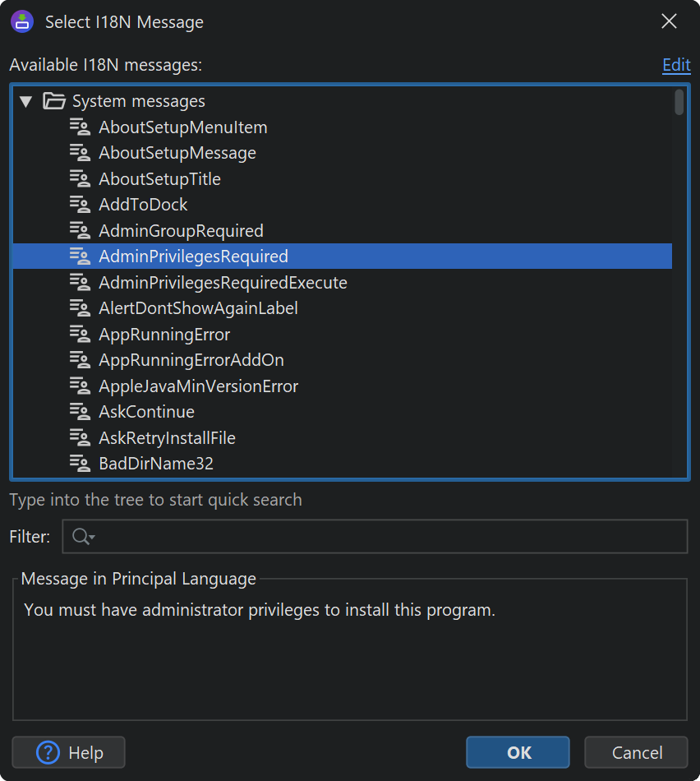This screenshot has width=700, height=781.
Task: Open the Edit link for messages
Action: [x=675, y=65]
